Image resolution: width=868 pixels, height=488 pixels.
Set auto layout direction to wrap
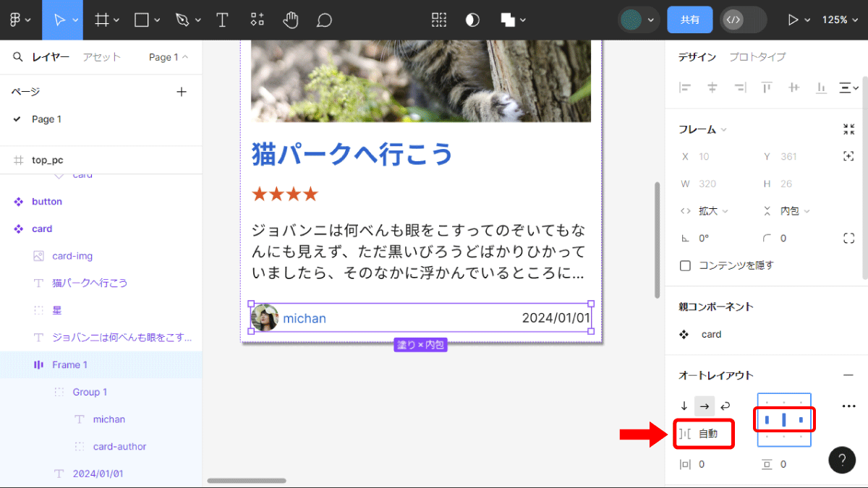tap(726, 406)
